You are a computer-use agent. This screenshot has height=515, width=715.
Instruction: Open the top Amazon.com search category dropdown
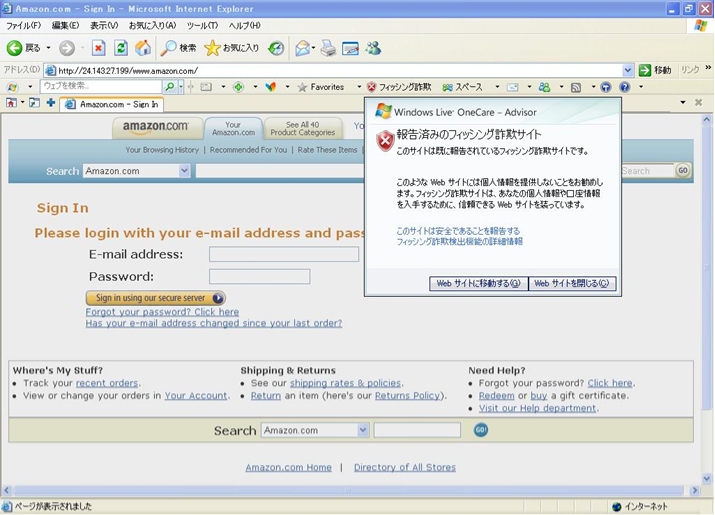pos(184,171)
